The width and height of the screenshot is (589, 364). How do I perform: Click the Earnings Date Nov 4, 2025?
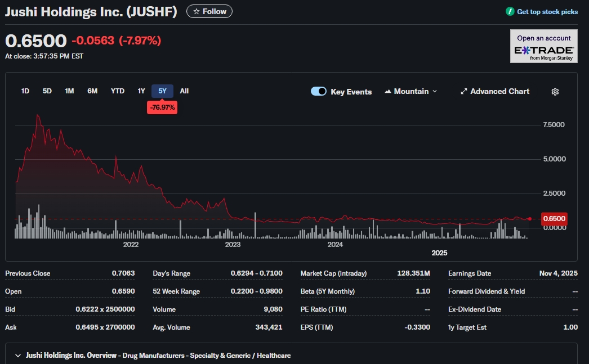[x=559, y=273]
